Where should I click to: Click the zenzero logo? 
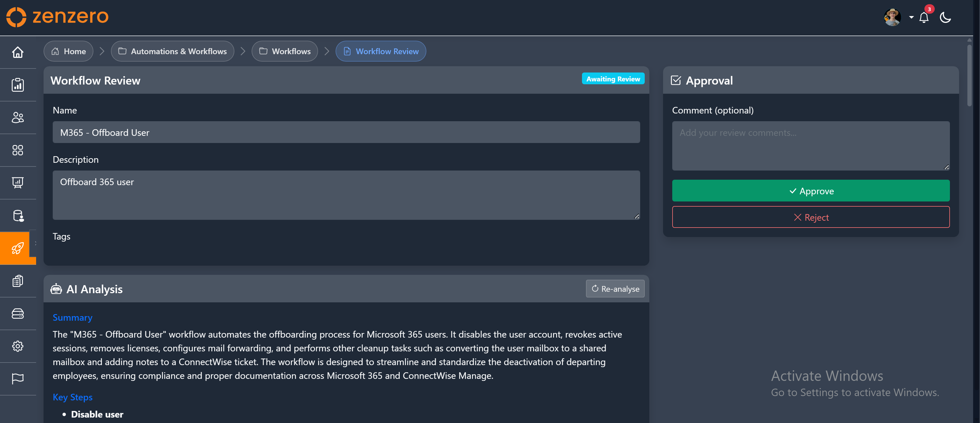[x=57, y=17]
